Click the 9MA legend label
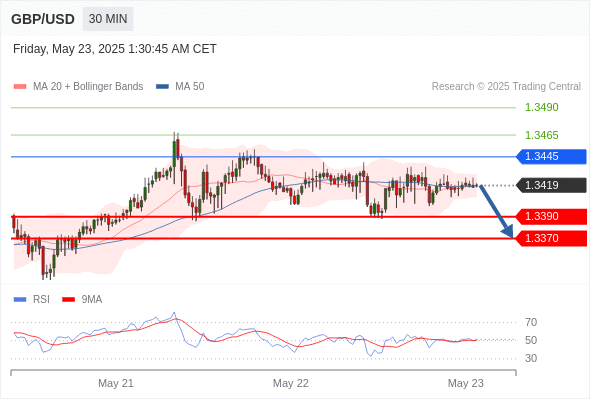 pyautogui.click(x=92, y=300)
